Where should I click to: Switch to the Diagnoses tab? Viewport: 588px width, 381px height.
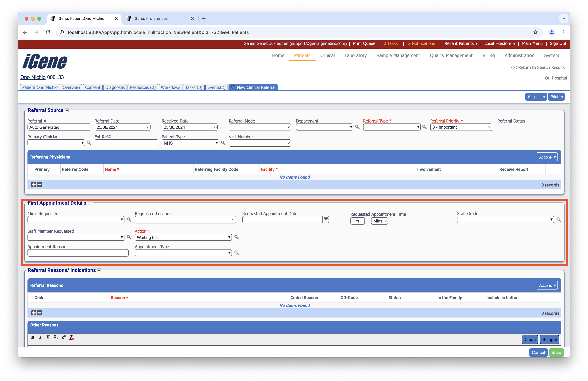(115, 87)
